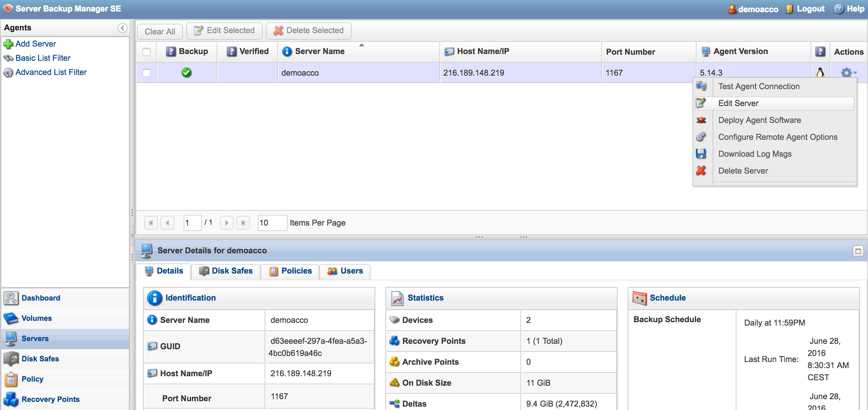The image size is (868, 410).
Task: Select the Dashboard icon in the sidebar
Action: pyautogui.click(x=10, y=298)
